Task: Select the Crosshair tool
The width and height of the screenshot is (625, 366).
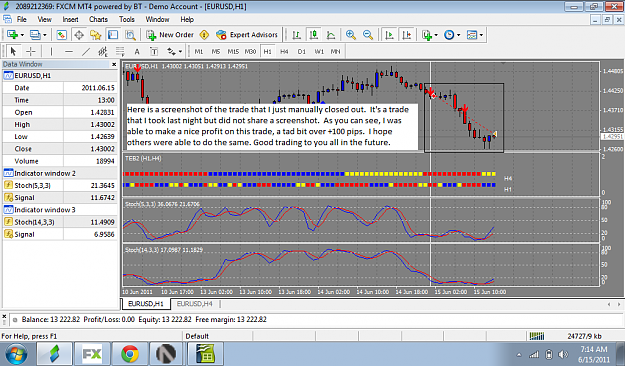Action: pos(31,51)
